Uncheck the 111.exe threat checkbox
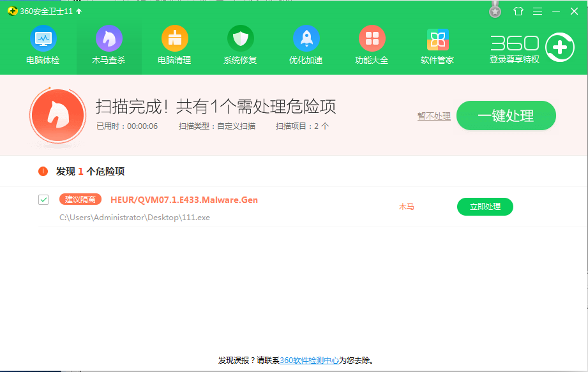This screenshot has width=588, height=372. click(43, 200)
